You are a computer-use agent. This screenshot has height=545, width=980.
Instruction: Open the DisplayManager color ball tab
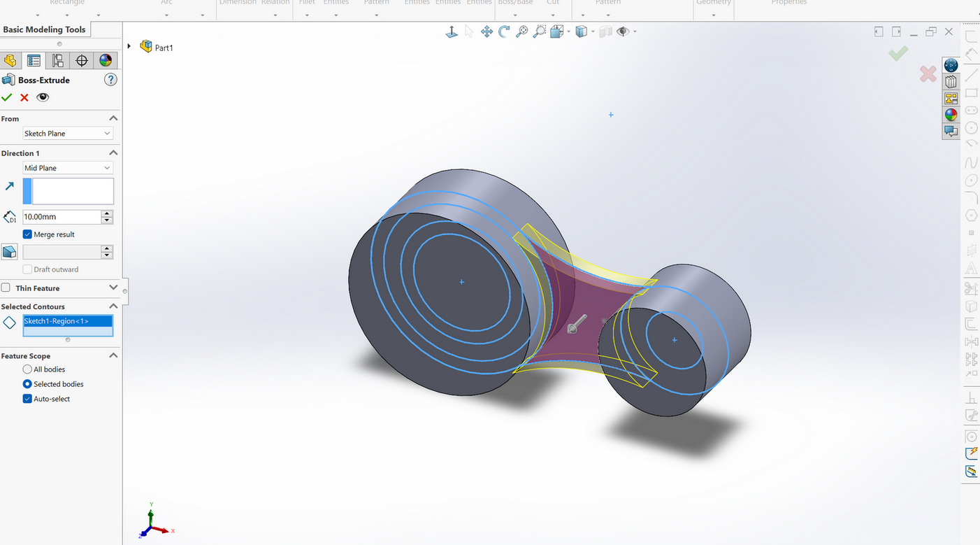(x=106, y=61)
